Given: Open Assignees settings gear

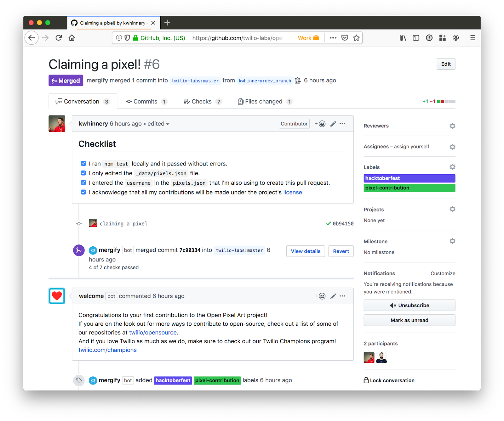Looking at the screenshot, I should [452, 147].
